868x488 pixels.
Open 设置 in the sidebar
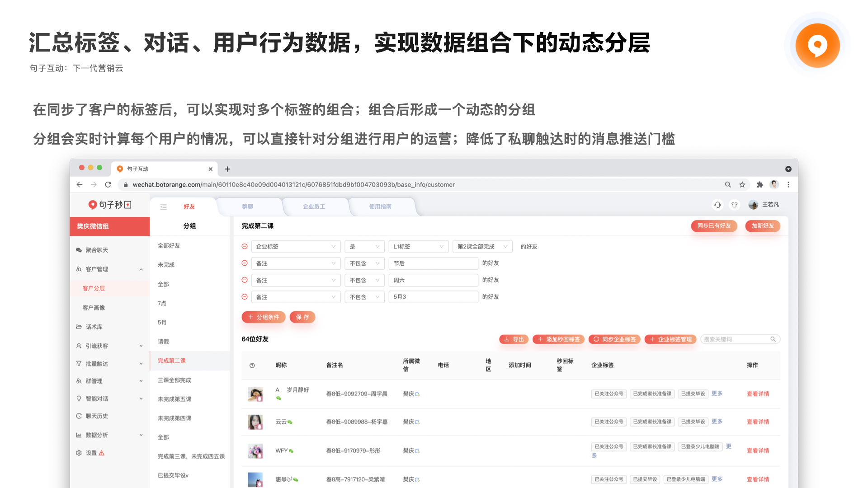(91, 453)
